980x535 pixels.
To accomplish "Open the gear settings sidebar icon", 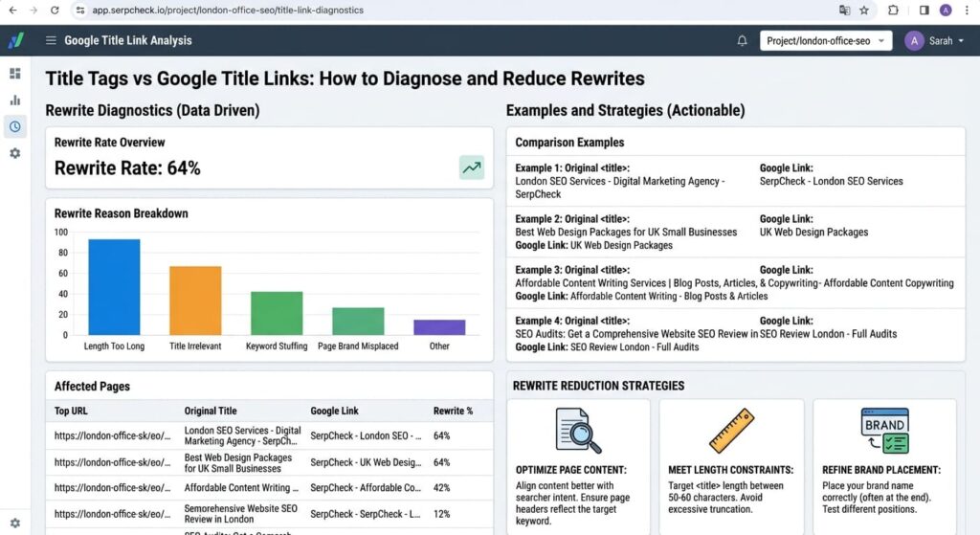I will [15, 153].
